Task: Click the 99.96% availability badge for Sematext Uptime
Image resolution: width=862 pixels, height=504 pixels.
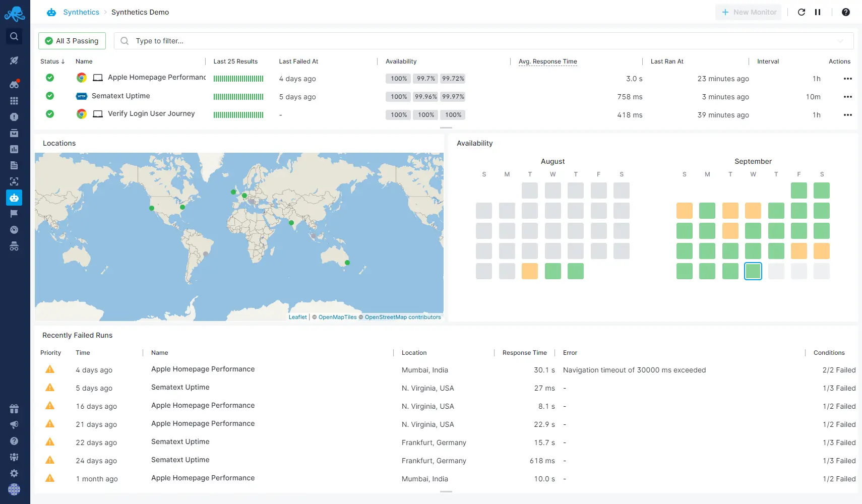Action: click(426, 97)
